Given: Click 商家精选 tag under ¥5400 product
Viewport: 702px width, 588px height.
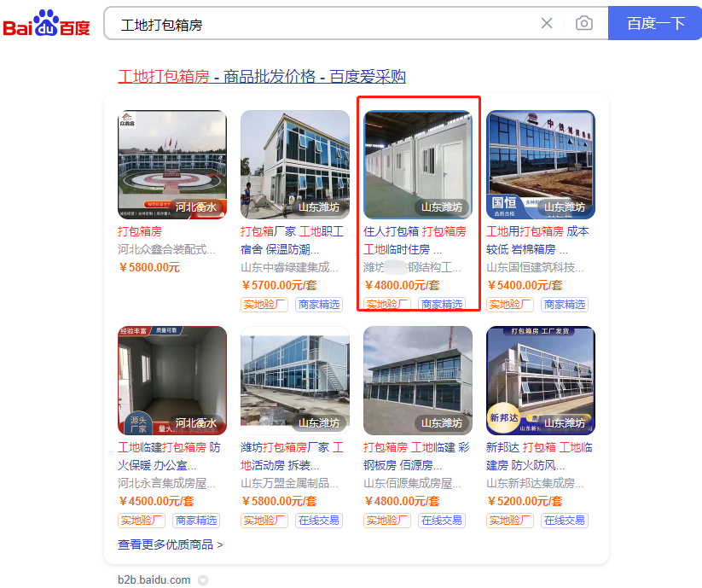Looking at the screenshot, I should [565, 305].
